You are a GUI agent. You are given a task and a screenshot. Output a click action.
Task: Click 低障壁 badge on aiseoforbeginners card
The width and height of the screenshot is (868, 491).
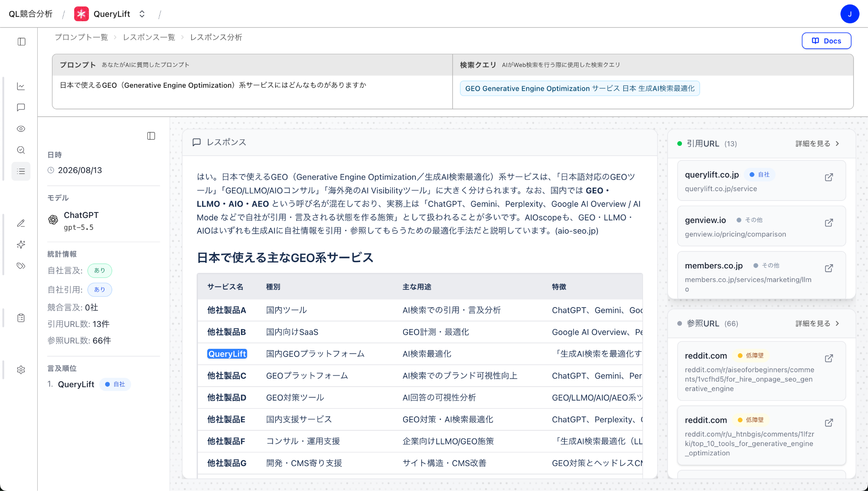750,356
